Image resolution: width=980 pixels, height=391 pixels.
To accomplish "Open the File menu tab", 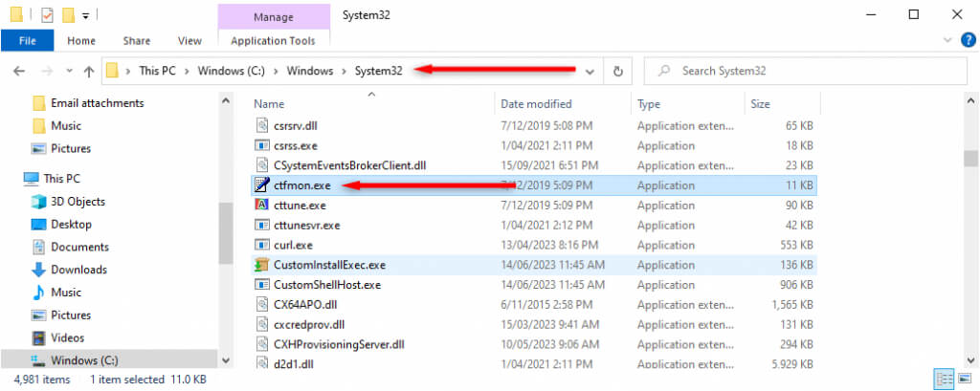I will pos(26,41).
